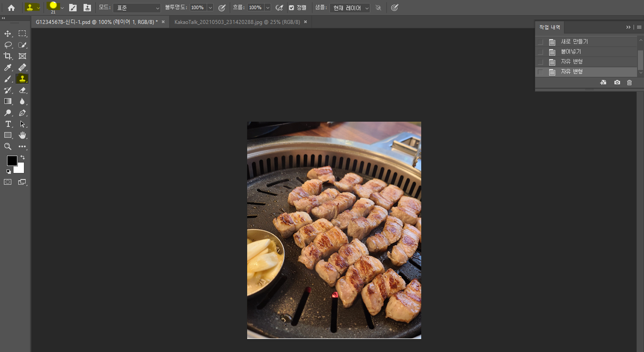Select the Gradient tool
Viewport: 644px width, 352px height.
coord(8,101)
